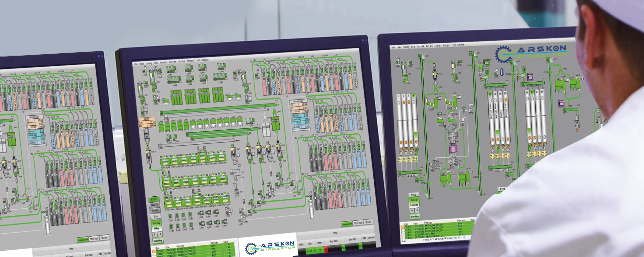Click B1 Start button on middle monitor
This screenshot has height=257, width=644.
click(x=154, y=199)
